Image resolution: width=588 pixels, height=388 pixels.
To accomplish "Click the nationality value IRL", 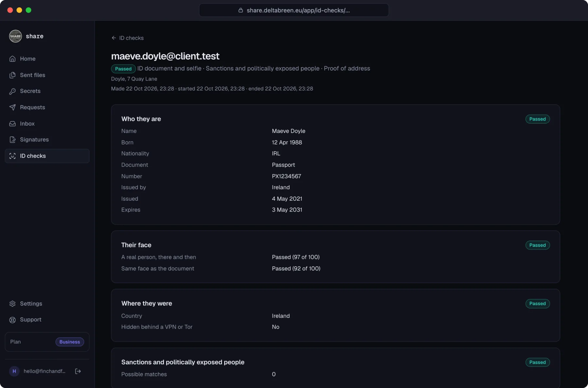I will [x=276, y=153].
